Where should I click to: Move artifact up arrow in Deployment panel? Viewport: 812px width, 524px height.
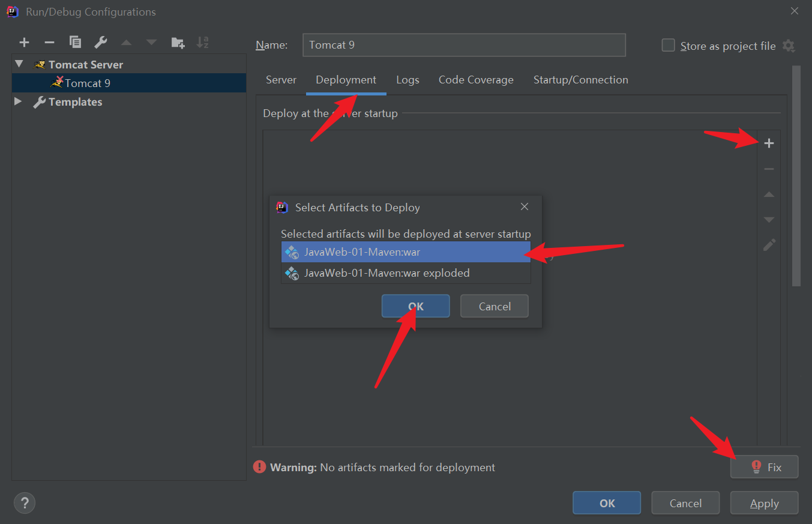pyautogui.click(x=769, y=194)
